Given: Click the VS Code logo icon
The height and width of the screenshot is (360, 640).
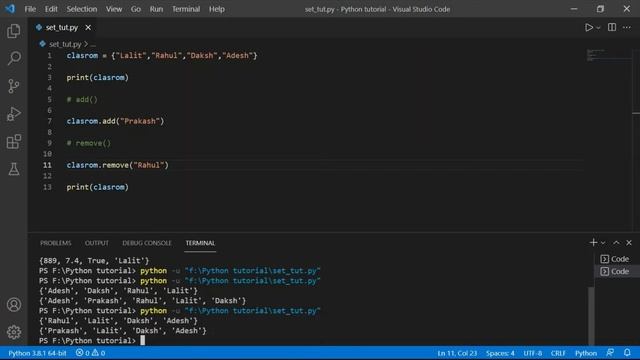Looking at the screenshot, I should pyautogui.click(x=10, y=9).
